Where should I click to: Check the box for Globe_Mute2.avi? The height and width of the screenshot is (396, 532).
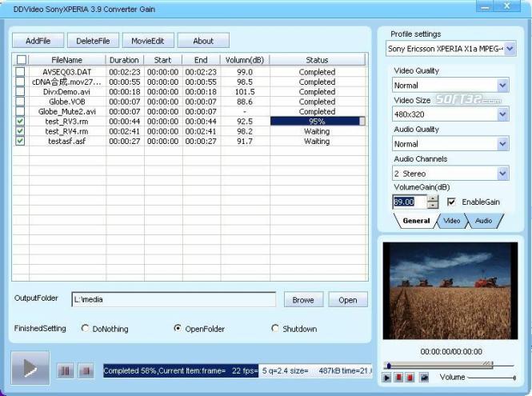click(x=20, y=111)
